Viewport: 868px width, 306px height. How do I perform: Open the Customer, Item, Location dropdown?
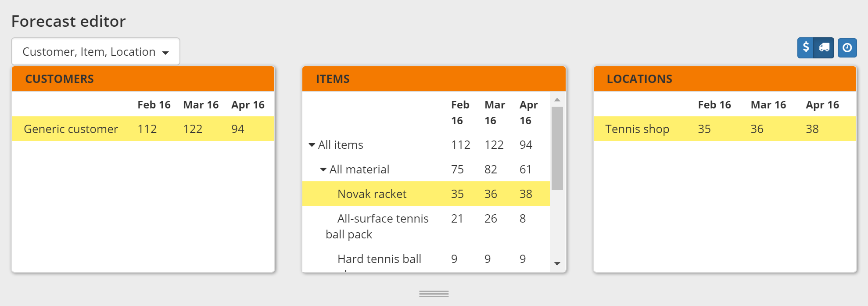pyautogui.click(x=95, y=51)
